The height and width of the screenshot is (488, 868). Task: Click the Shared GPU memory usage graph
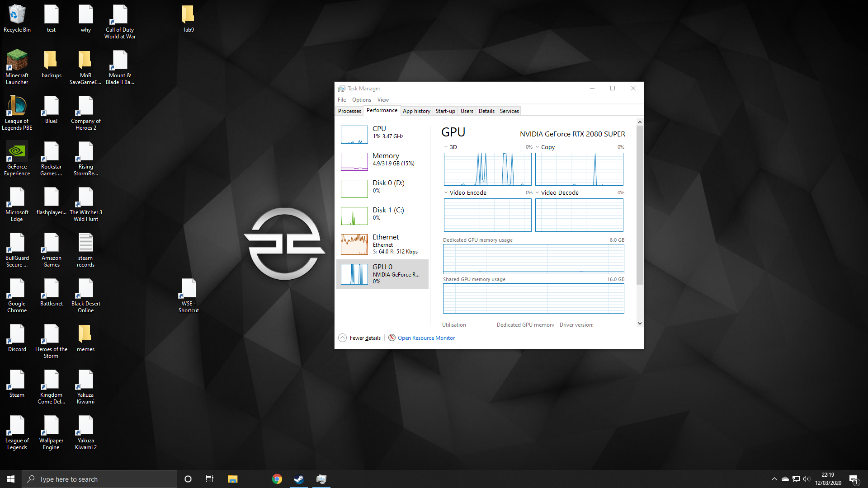coord(533,298)
